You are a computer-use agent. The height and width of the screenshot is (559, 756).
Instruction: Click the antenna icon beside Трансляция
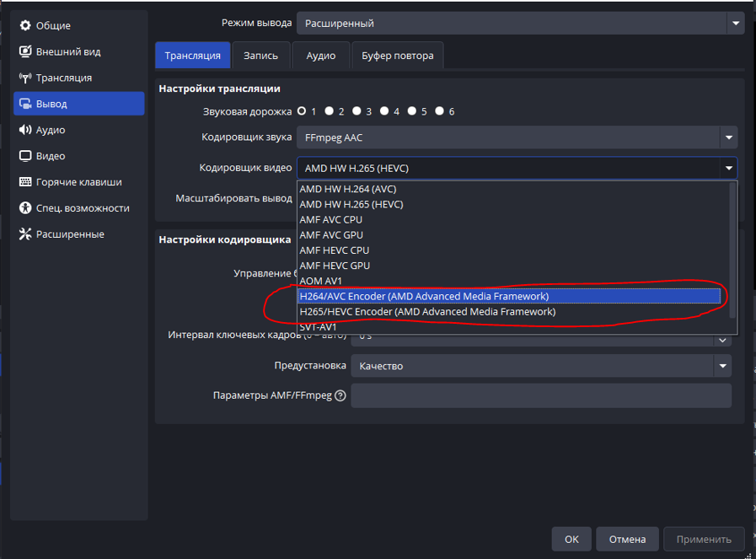click(x=25, y=78)
